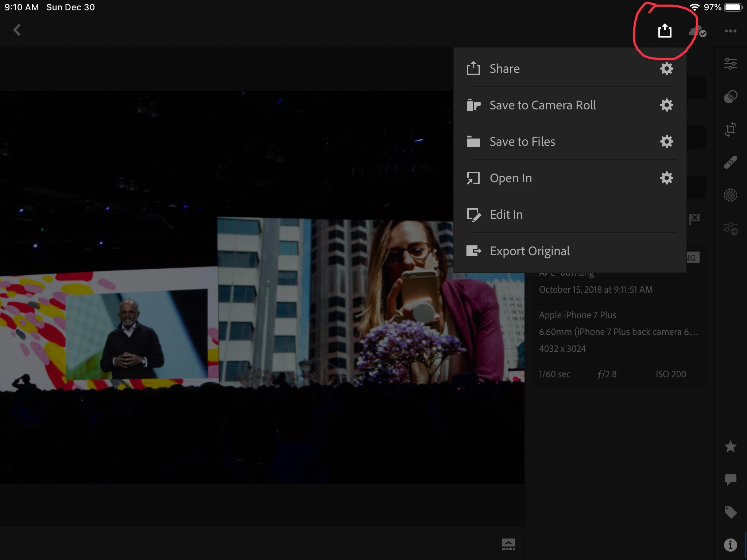Open the three-dot more options menu

(x=730, y=31)
